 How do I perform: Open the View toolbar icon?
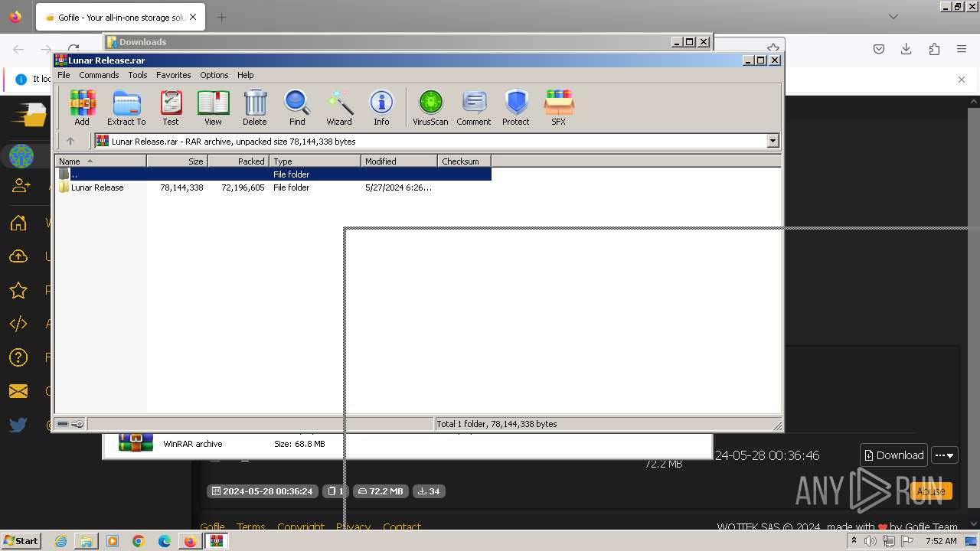[x=213, y=108]
